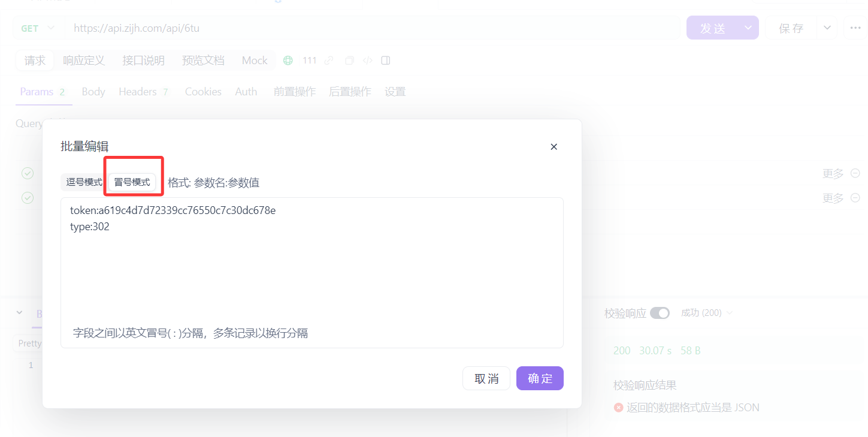Screen dimensions: 868x437
Task: Toggle the 校验响应 switch off
Action: [660, 312]
